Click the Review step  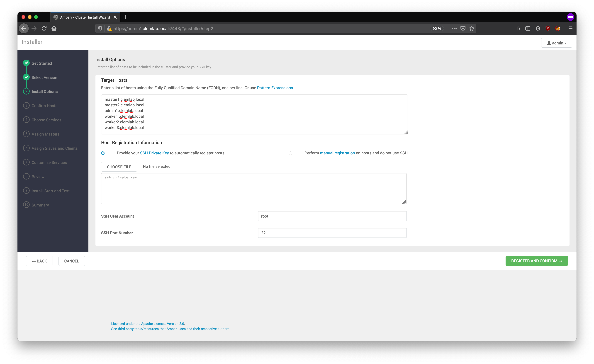[38, 177]
